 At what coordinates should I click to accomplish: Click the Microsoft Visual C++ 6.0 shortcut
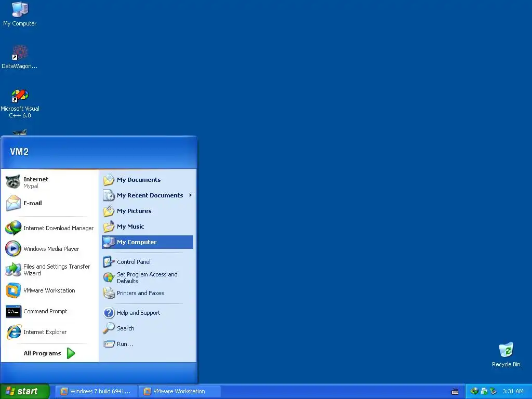[x=20, y=103]
